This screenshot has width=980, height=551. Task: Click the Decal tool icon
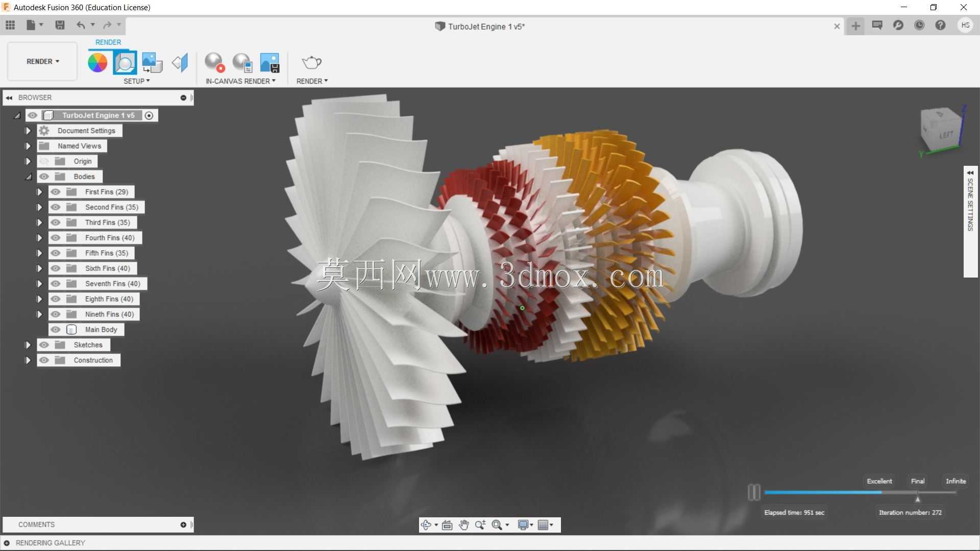pos(152,63)
